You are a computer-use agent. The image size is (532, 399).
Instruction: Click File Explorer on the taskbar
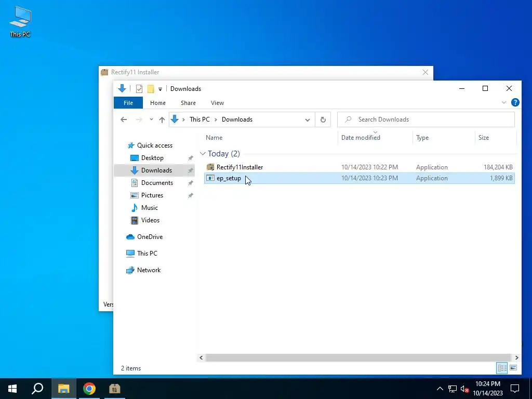63,389
